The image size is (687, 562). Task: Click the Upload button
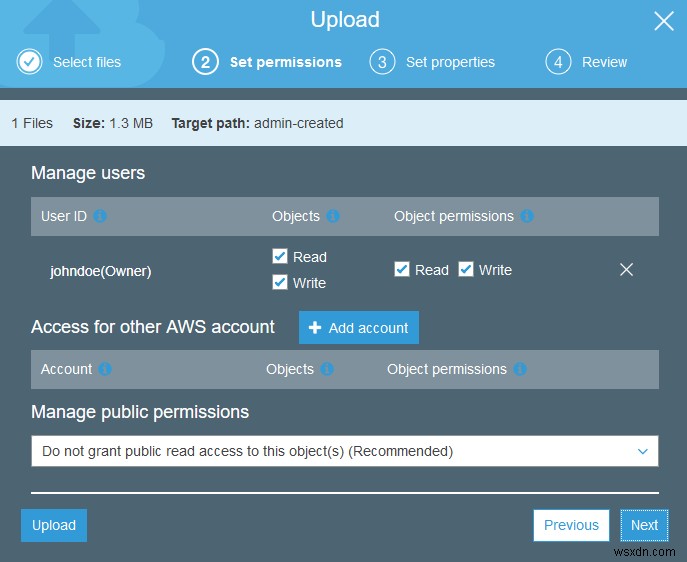pyautogui.click(x=54, y=525)
